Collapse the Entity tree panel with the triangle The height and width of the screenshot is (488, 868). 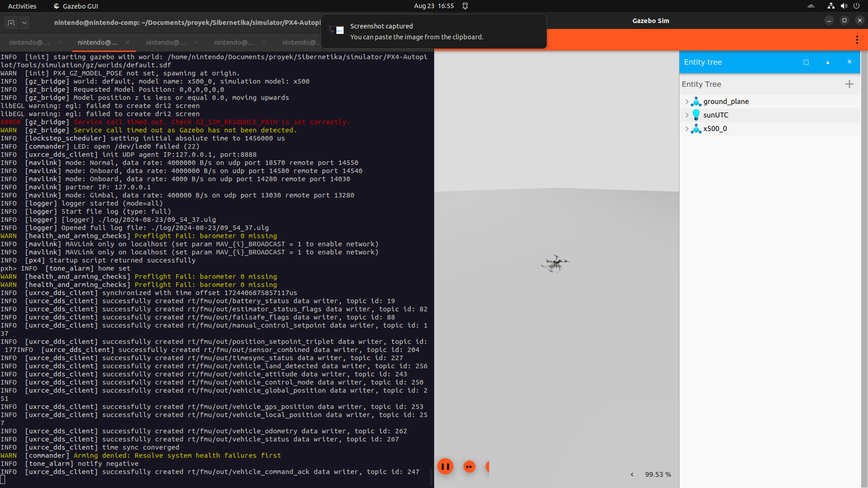(827, 62)
